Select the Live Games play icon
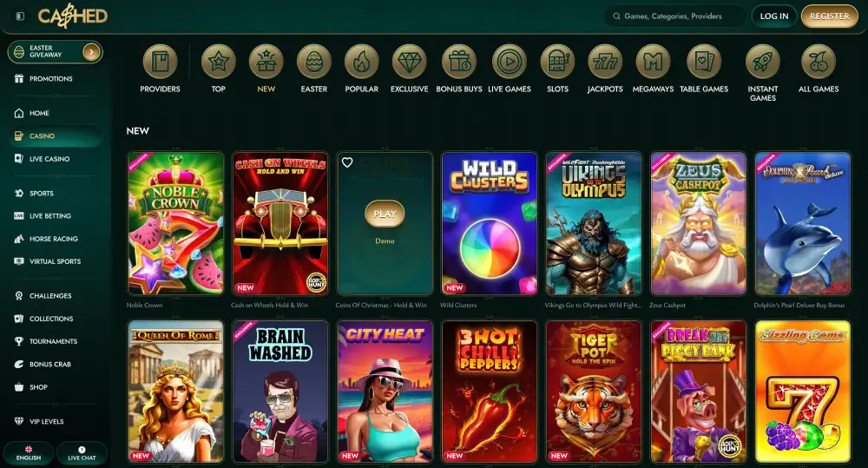The image size is (868, 468). (510, 62)
